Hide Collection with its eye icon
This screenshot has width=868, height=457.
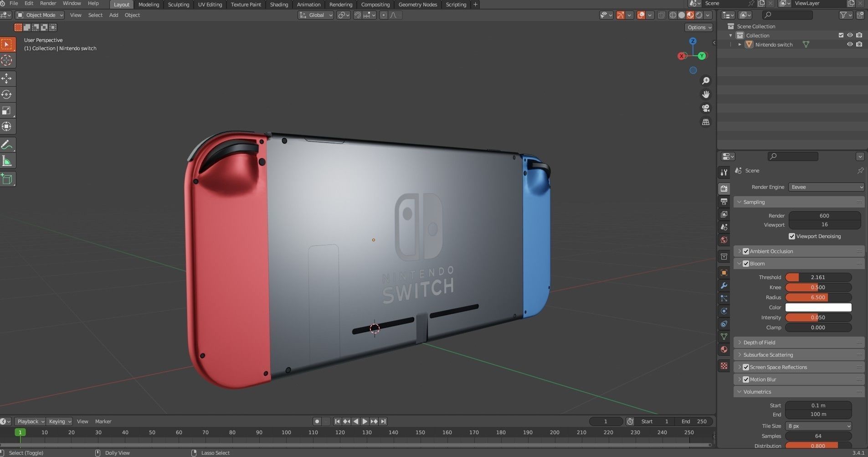pyautogui.click(x=850, y=35)
